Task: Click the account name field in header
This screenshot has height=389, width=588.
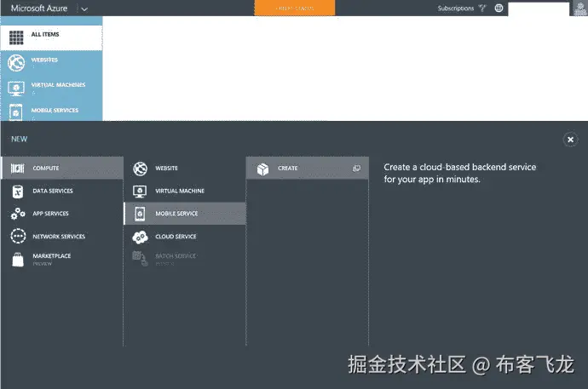Action: click(x=539, y=9)
